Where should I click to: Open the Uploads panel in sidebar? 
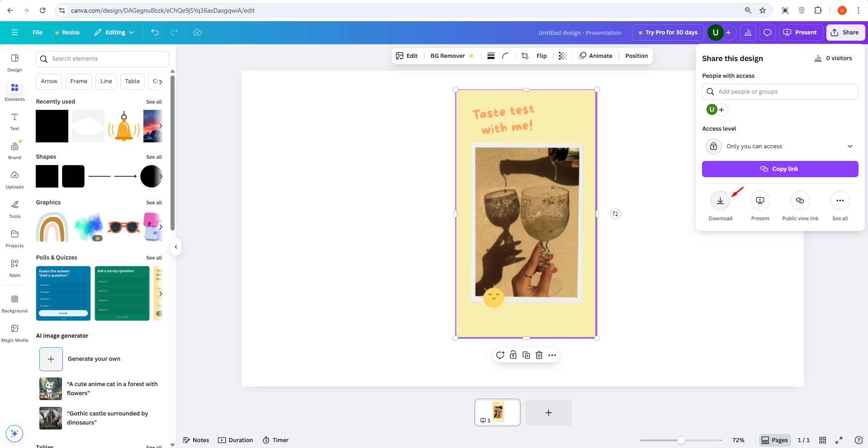pyautogui.click(x=14, y=179)
